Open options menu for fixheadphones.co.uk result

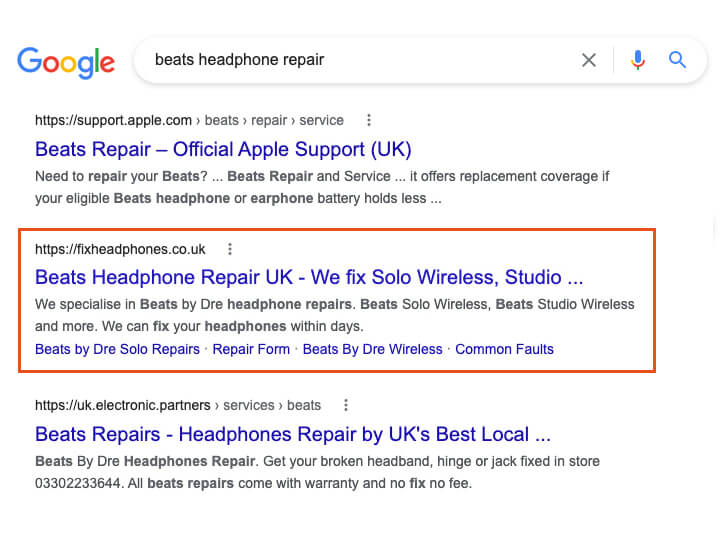[x=230, y=249]
